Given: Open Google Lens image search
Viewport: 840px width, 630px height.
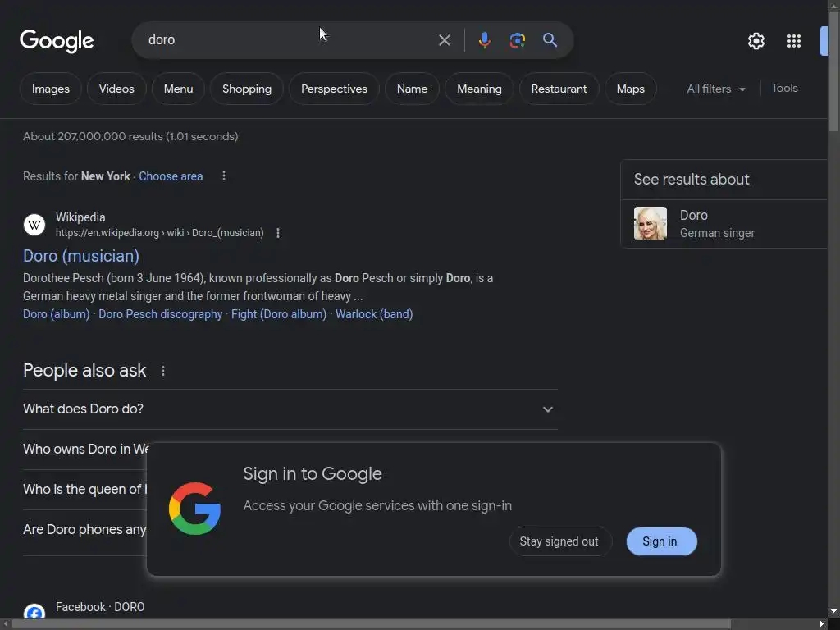Looking at the screenshot, I should point(517,40).
